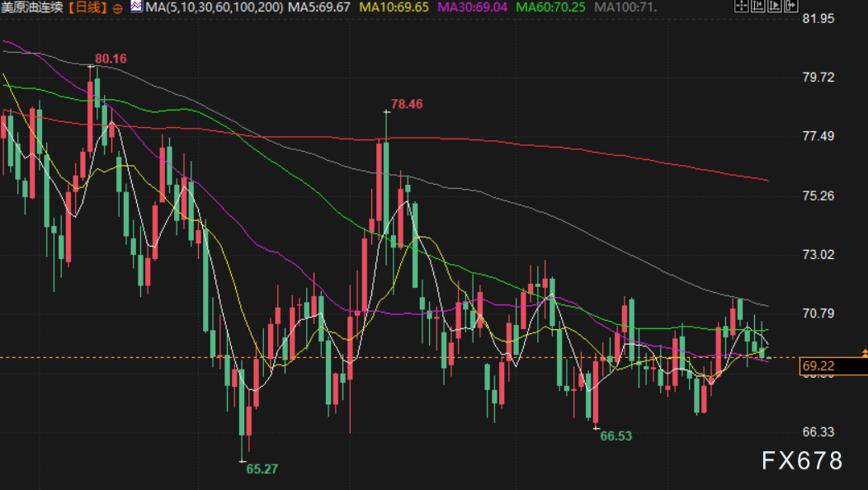Click the 81.95 price axis label

click(818, 18)
